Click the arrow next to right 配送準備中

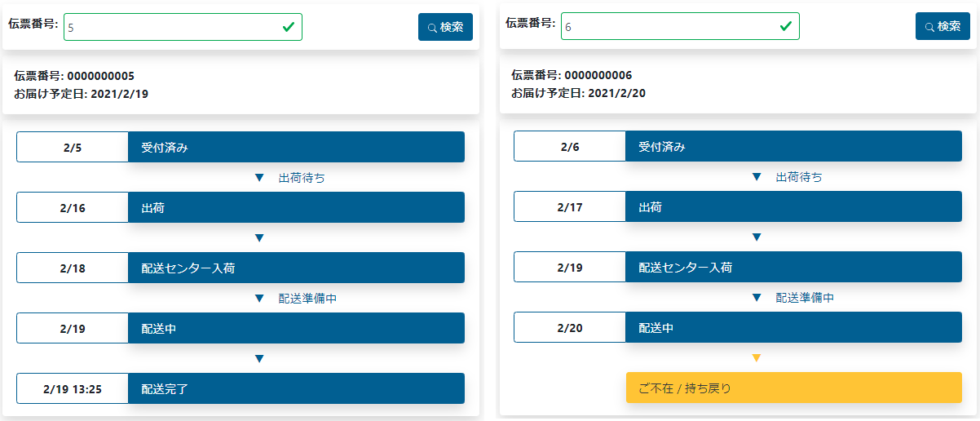click(757, 298)
